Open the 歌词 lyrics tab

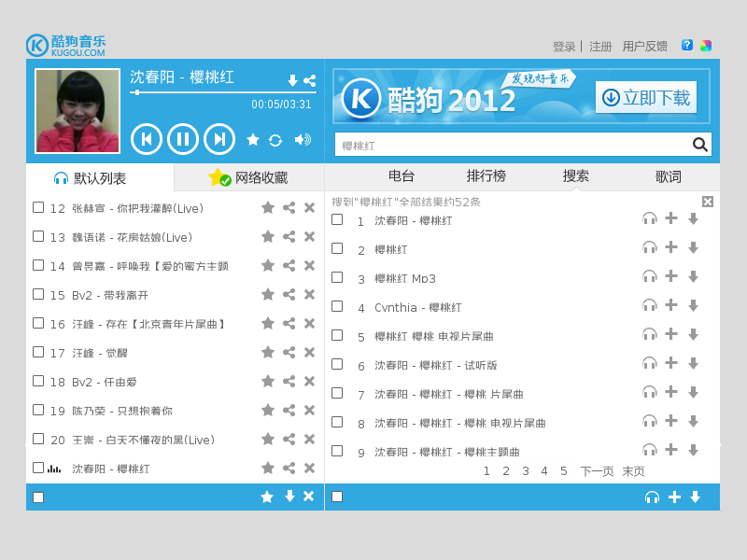coord(668,176)
